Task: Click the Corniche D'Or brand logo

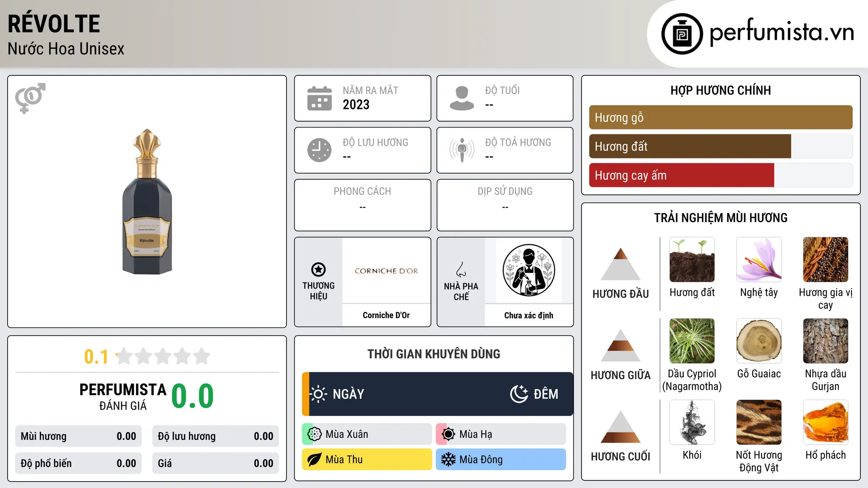Action: tap(386, 271)
